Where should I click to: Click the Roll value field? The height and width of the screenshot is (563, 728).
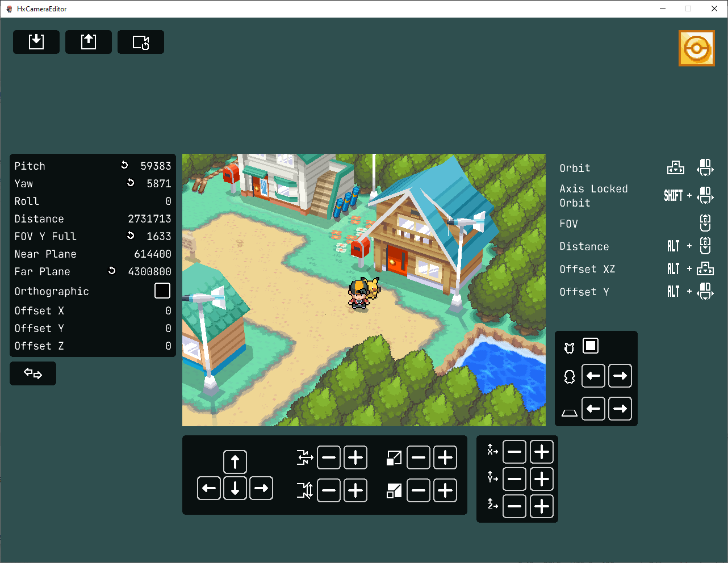coord(168,201)
